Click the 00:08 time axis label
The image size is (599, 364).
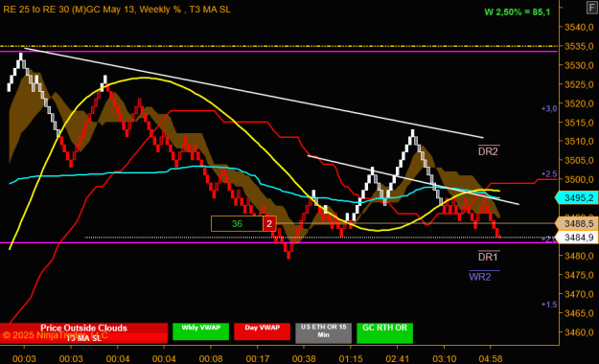[211, 358]
